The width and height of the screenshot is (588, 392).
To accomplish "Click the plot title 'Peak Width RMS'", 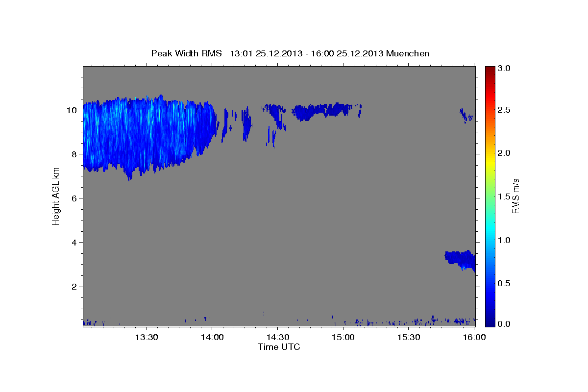I will click(186, 53).
